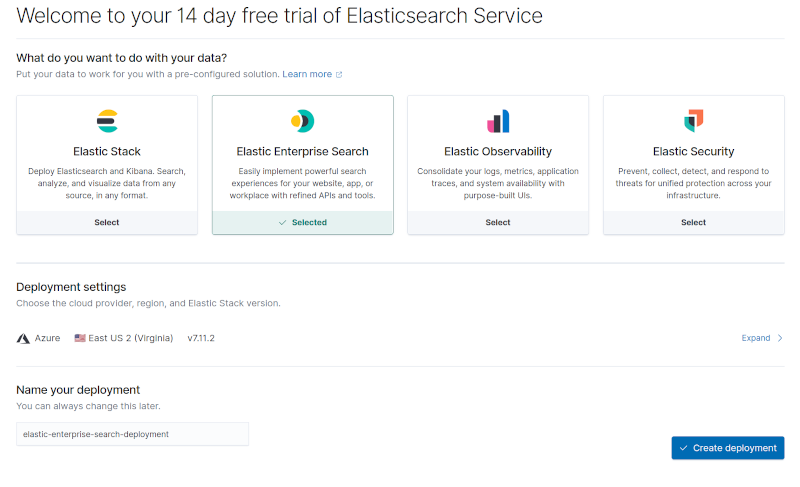Click the external link icon beside Learn more
This screenshot has height=487, width=800.
[339, 74]
